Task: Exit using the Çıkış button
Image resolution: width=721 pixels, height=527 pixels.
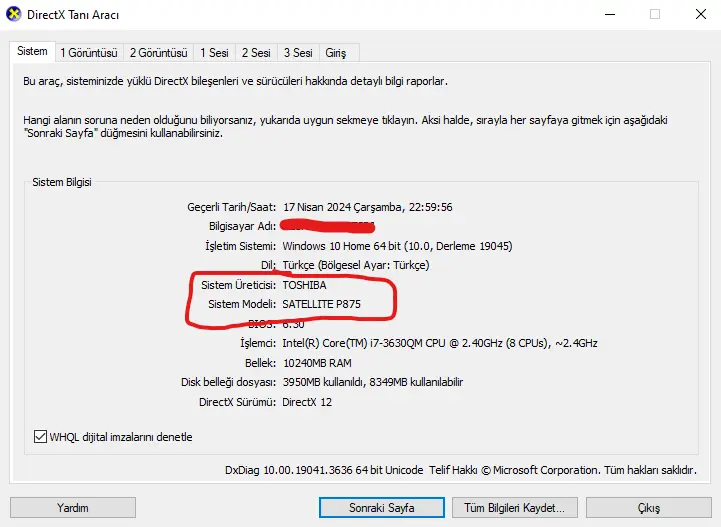Action: (649, 508)
